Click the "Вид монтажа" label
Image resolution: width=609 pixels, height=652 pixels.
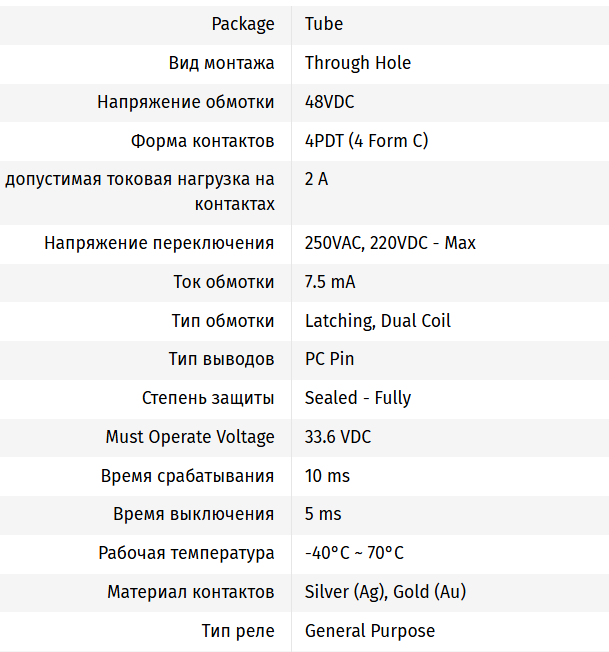pos(221,63)
